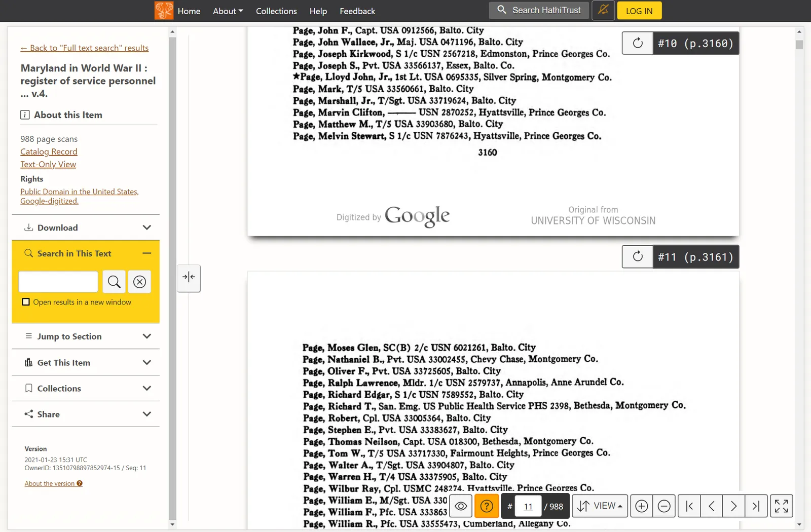Zoom out with the minus icon

coord(664,506)
